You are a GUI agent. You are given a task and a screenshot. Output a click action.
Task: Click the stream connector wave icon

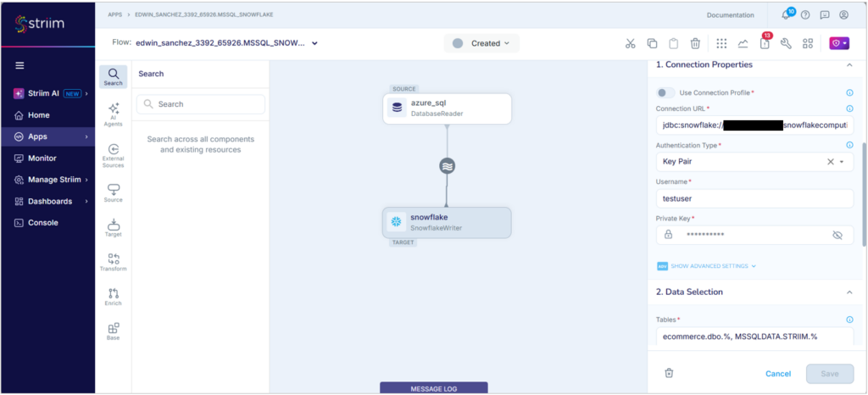pos(448,165)
